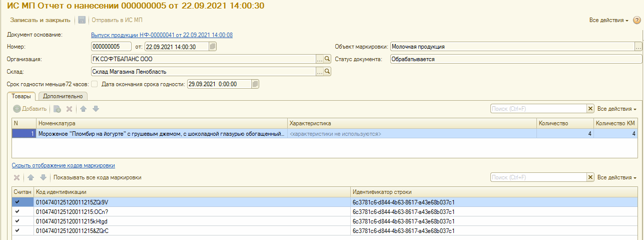Click magnifier icon next to Организация field

[x=328, y=59]
